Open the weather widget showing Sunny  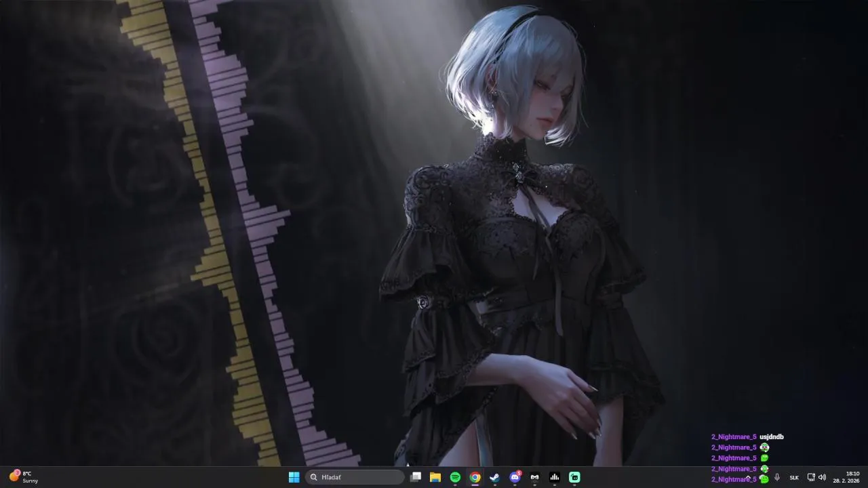[x=24, y=477]
